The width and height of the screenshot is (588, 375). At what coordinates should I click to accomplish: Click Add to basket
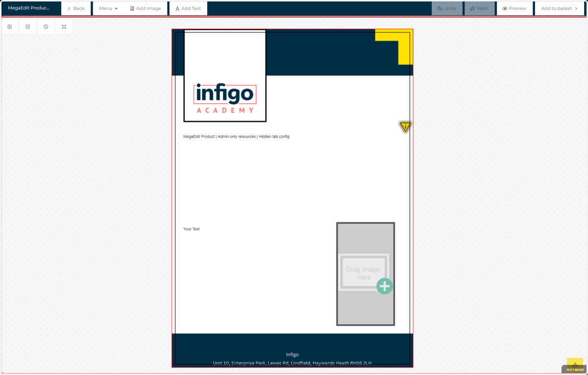(x=560, y=8)
